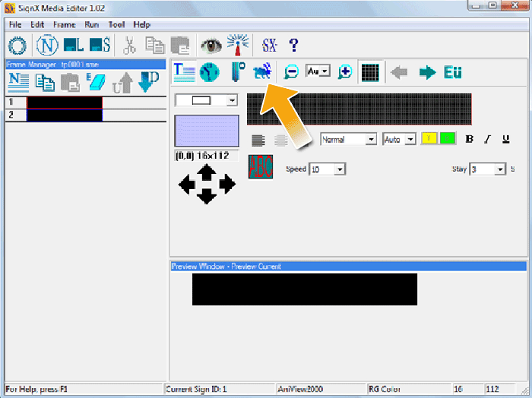The width and height of the screenshot is (532, 398).
Task: Click the save file S icon
Action: pyautogui.click(x=100, y=45)
